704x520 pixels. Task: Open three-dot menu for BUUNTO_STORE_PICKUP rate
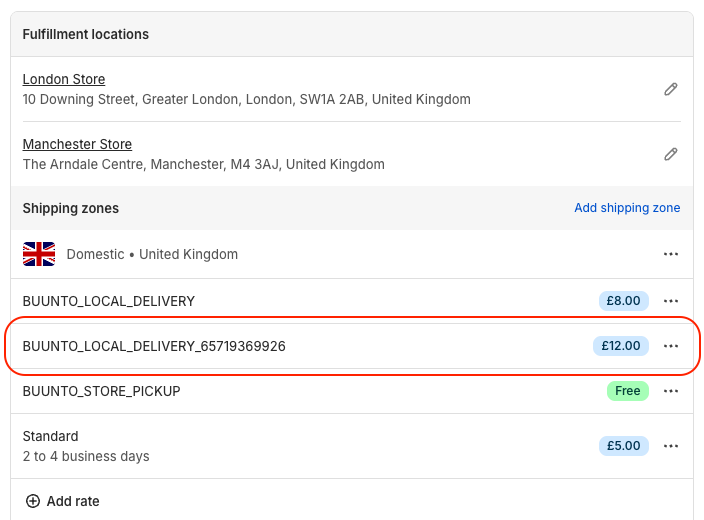[671, 391]
